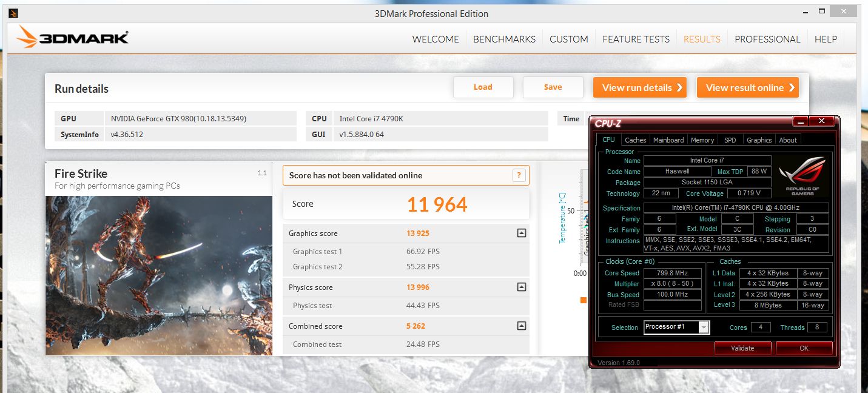Click the Multiplier value x 8.0 ( 8 - 50 )
Screen dimensions: 868x393
click(x=673, y=284)
